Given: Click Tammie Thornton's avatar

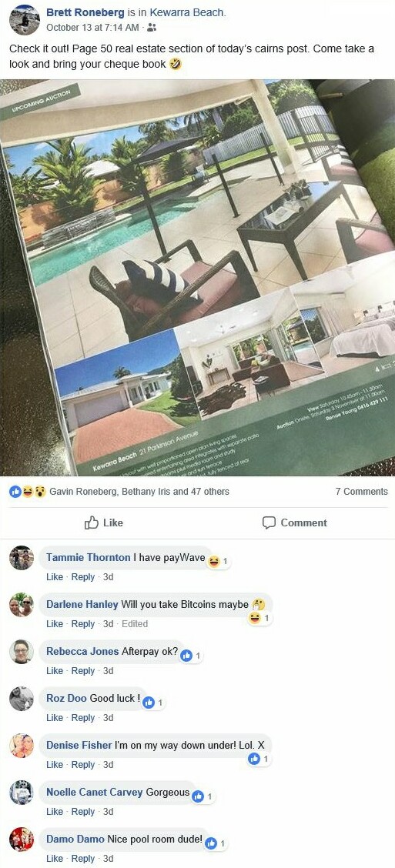Looking at the screenshot, I should (x=22, y=557).
